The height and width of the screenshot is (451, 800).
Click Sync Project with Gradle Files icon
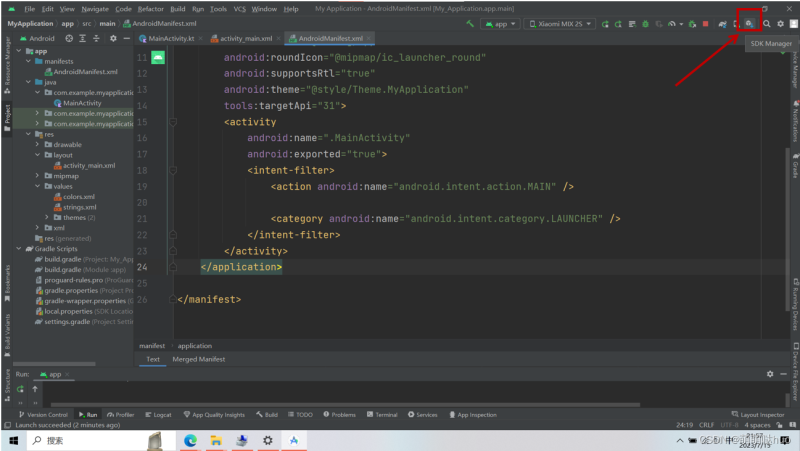[x=722, y=24]
